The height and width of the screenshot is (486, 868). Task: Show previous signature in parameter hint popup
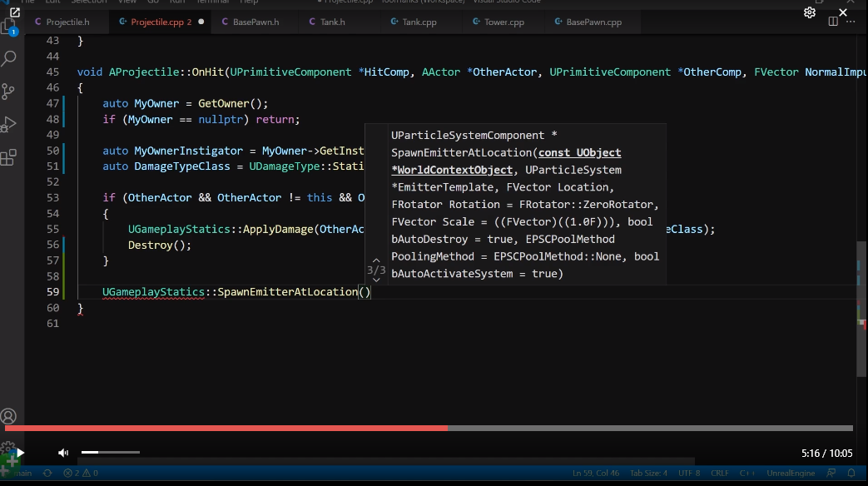coord(376,260)
